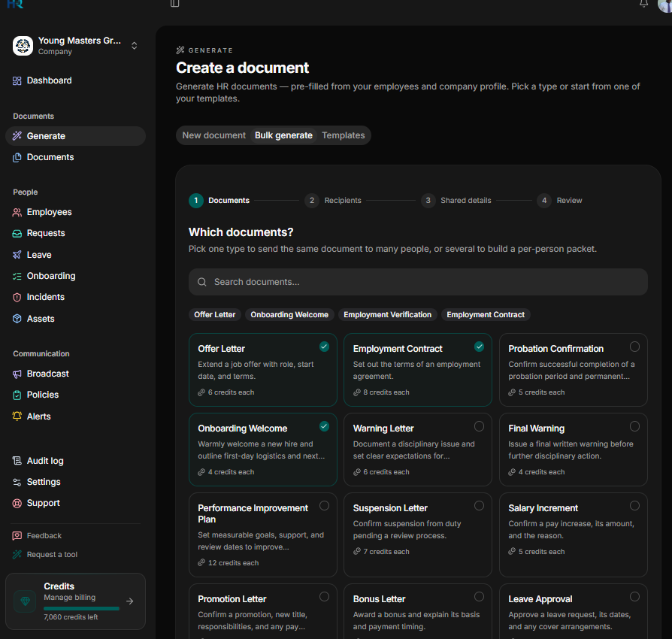672x639 pixels.
Task: Deselect the Onboarding Welcome checkmark
Action: tap(325, 426)
